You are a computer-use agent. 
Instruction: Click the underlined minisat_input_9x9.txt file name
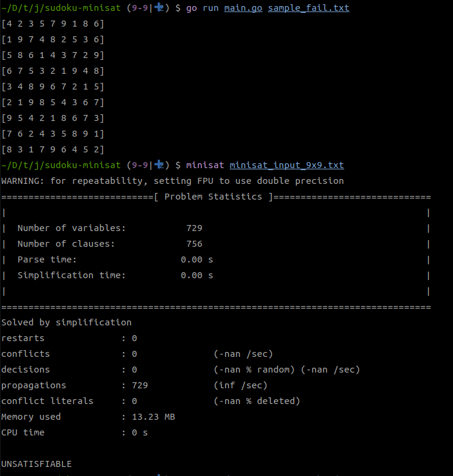click(287, 165)
